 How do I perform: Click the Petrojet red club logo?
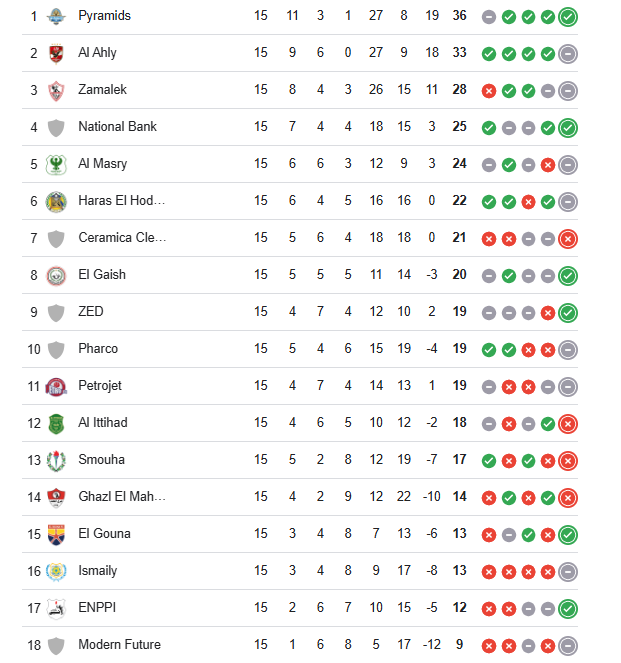[56, 386]
